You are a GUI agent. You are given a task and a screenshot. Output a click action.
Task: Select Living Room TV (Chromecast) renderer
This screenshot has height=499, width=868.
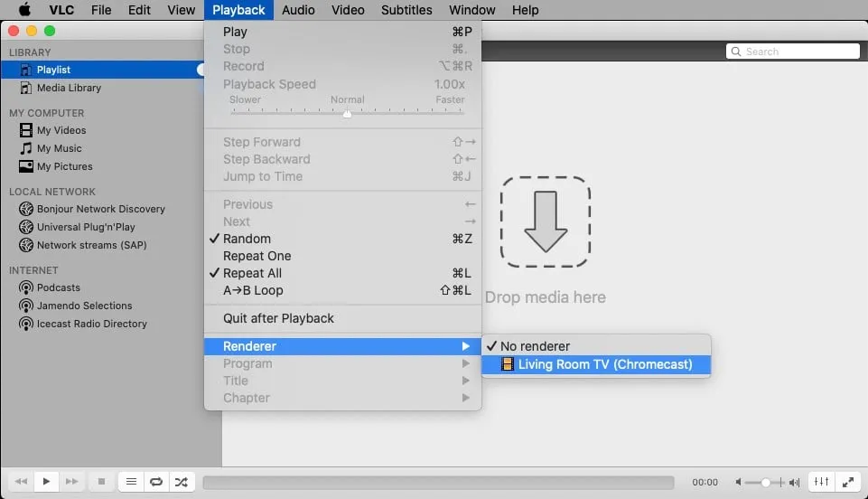tap(596, 364)
